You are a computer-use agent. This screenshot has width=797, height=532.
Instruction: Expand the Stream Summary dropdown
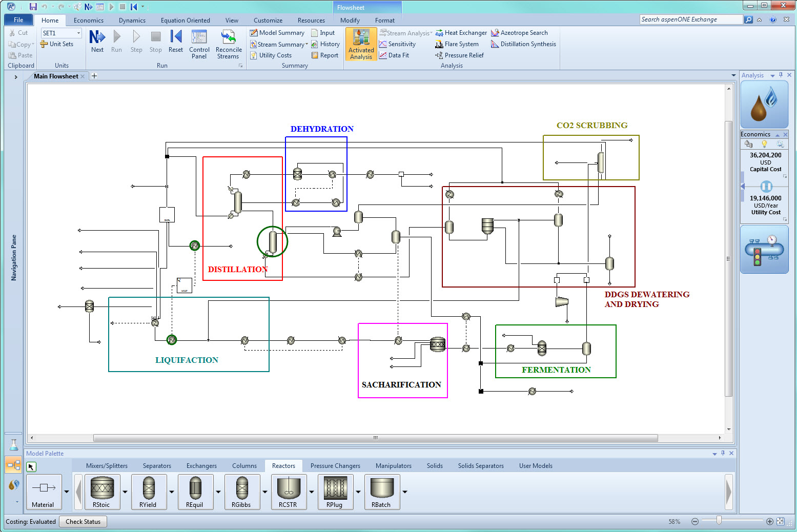pyautogui.click(x=306, y=45)
